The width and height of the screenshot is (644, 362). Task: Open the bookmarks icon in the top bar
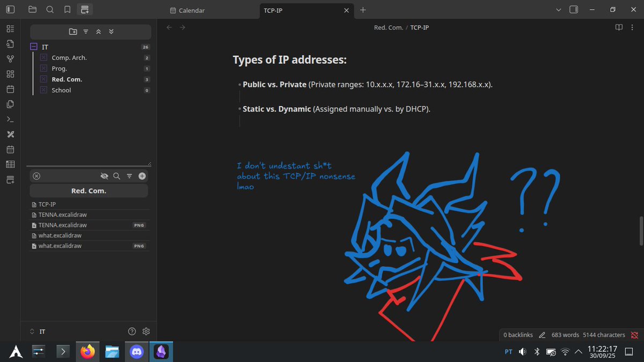[x=67, y=9]
